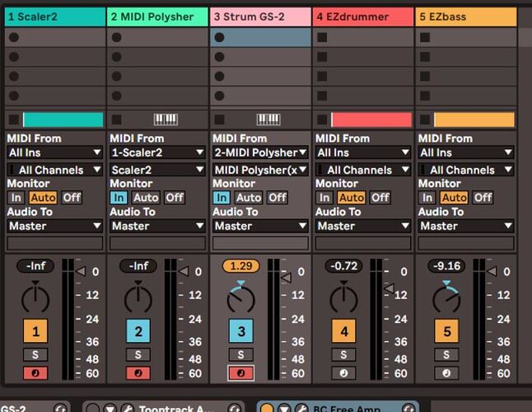This screenshot has height=412, width=532.
Task: Open EZbass Audio To Master dropdown
Action: (x=466, y=226)
